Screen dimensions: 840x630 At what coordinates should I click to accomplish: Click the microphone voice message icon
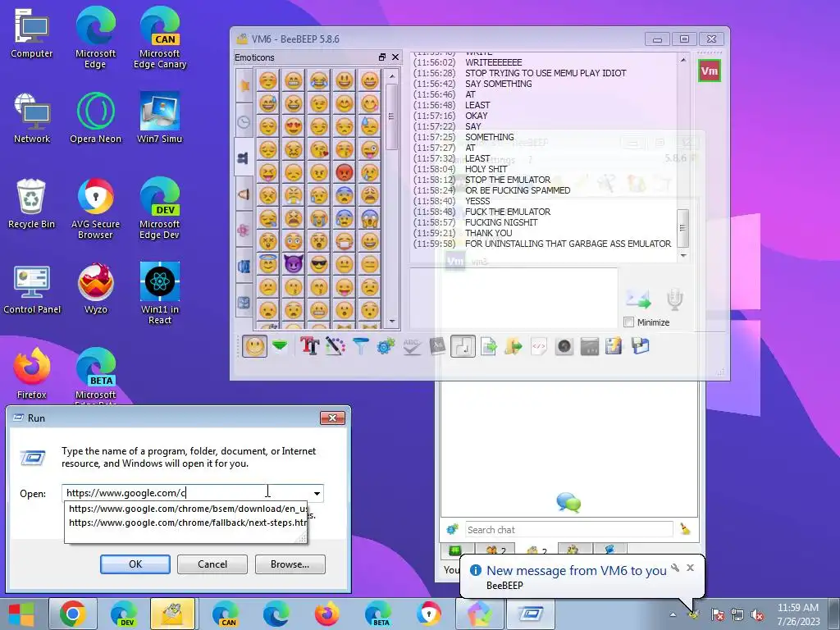(674, 299)
